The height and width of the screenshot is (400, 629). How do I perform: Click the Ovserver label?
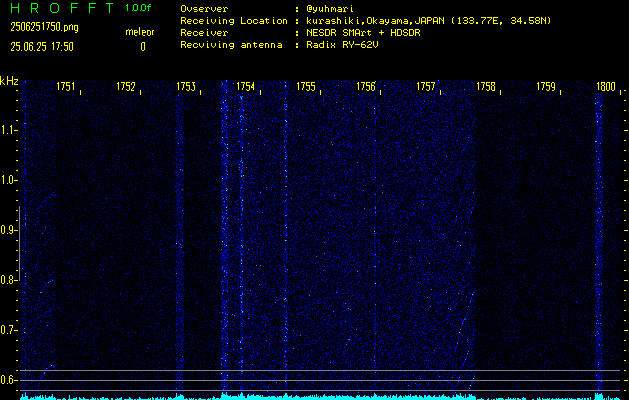pos(204,9)
